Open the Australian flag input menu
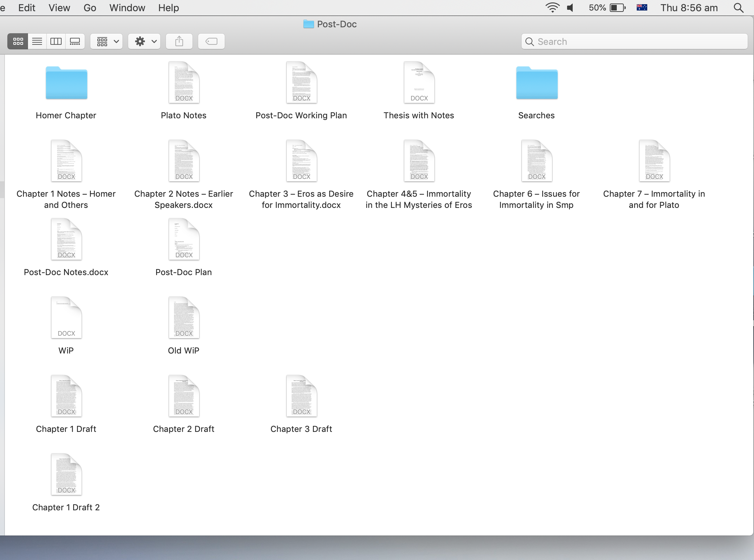The width and height of the screenshot is (754, 560). pos(642,8)
